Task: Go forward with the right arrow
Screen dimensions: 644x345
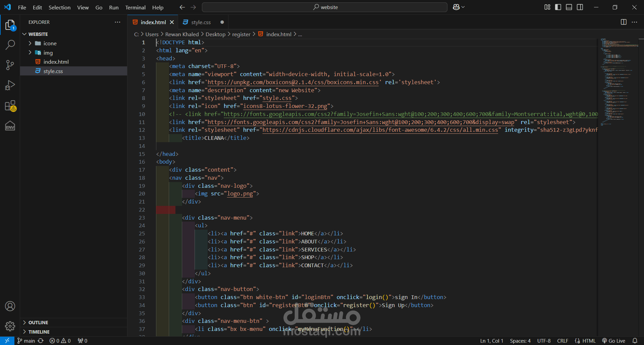Action: click(193, 7)
